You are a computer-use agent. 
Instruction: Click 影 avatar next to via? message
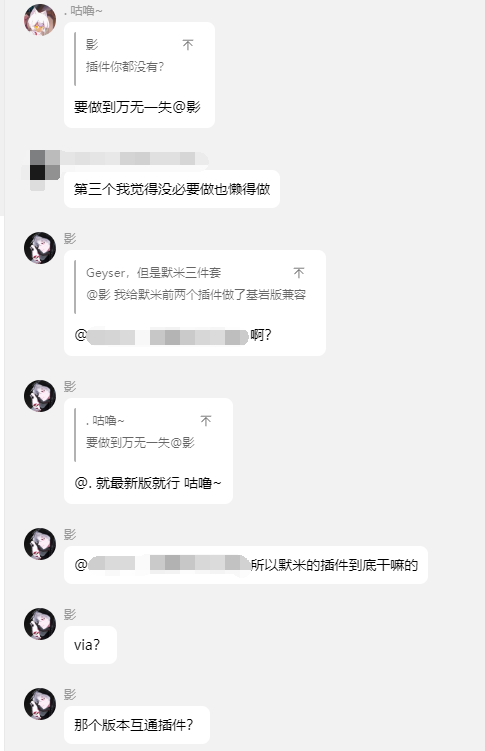click(40, 624)
